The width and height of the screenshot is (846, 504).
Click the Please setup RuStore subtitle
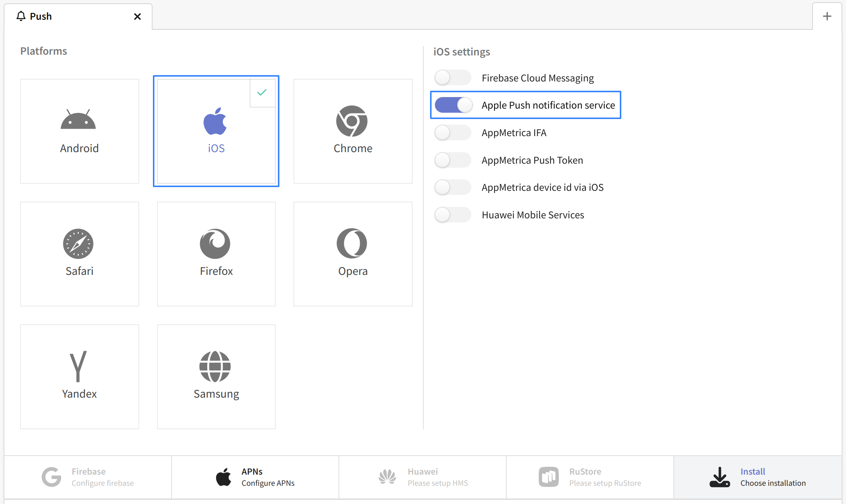[605, 483]
